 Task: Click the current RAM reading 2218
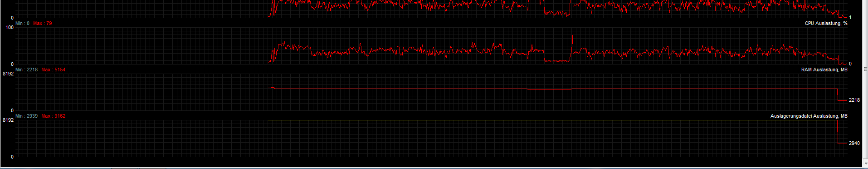click(854, 100)
